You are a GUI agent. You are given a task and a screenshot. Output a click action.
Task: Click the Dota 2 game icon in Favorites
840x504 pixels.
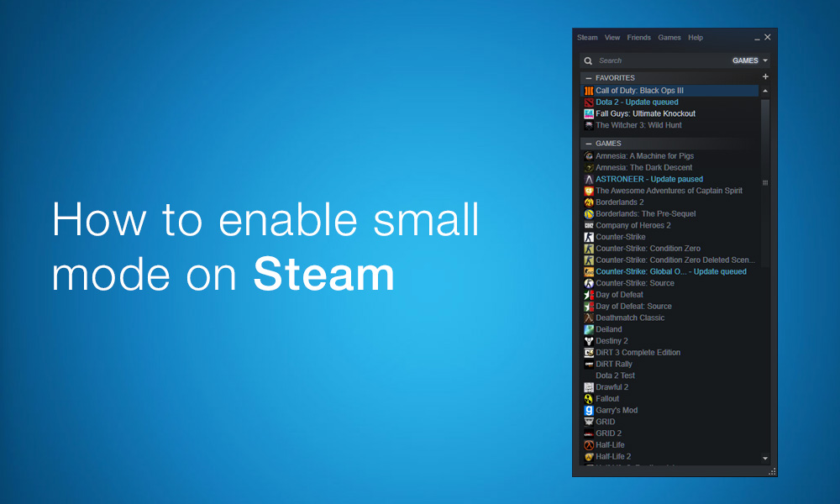[x=589, y=102]
